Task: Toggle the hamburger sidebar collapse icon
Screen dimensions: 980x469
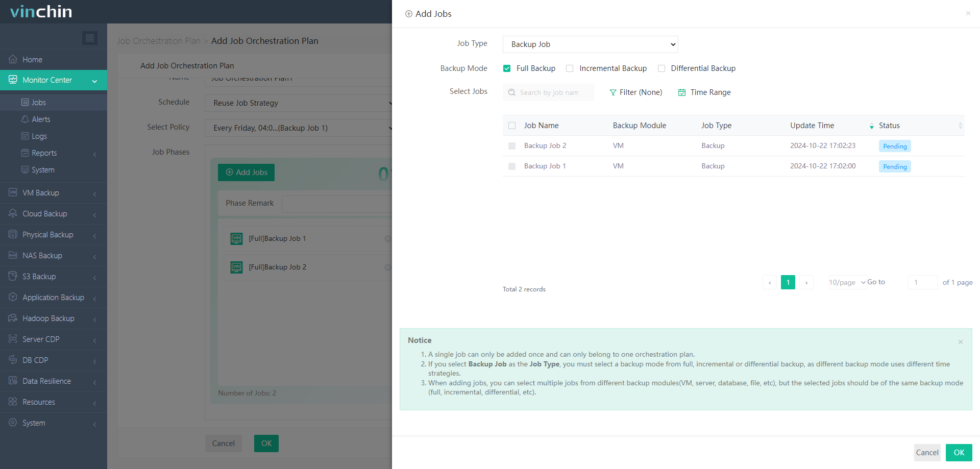Action: 90,38
